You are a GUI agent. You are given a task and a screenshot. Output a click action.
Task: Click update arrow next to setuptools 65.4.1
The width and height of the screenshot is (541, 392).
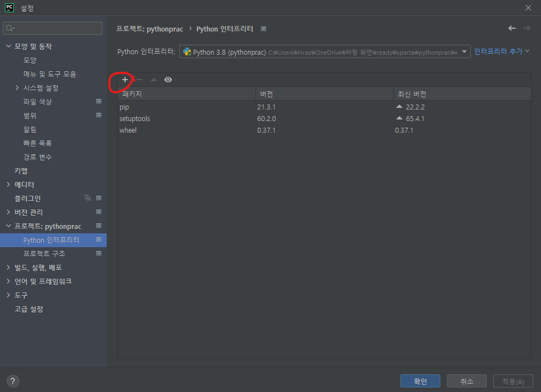click(x=399, y=118)
